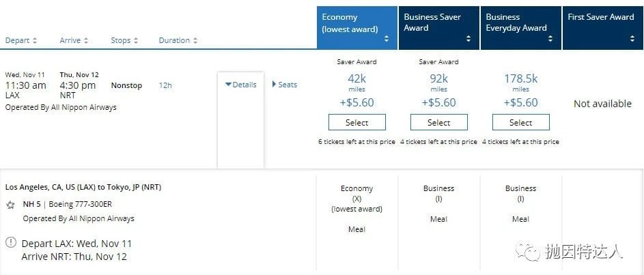Open the Business Everyday Award column

516,23
